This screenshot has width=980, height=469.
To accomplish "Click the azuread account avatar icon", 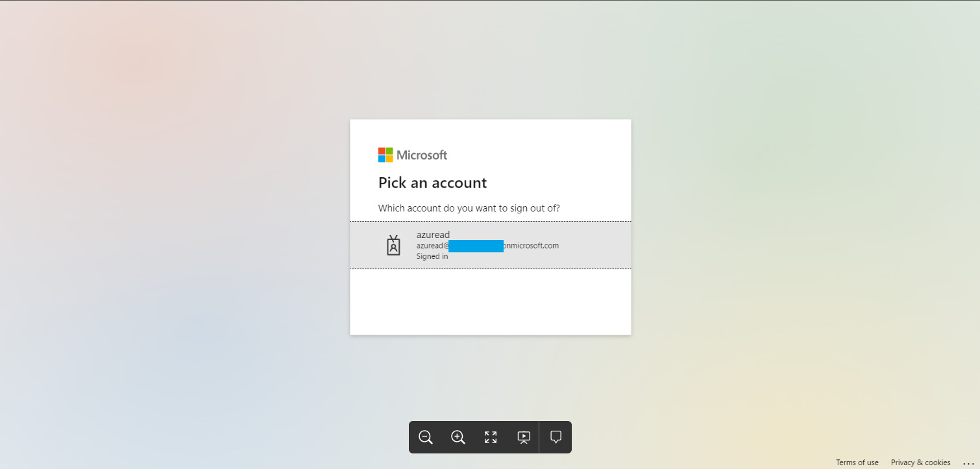I will (x=393, y=245).
